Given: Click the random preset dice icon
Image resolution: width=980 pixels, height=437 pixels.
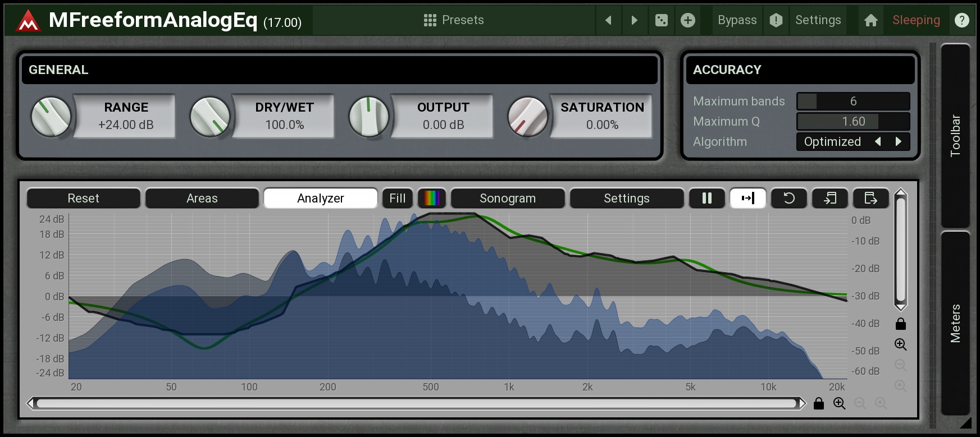Looking at the screenshot, I should tap(662, 20).
